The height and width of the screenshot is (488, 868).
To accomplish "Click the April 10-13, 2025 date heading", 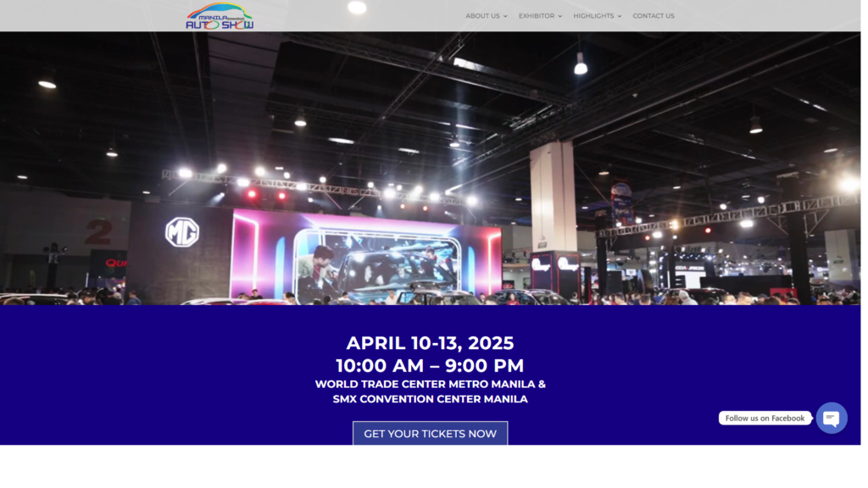I will 430,343.
